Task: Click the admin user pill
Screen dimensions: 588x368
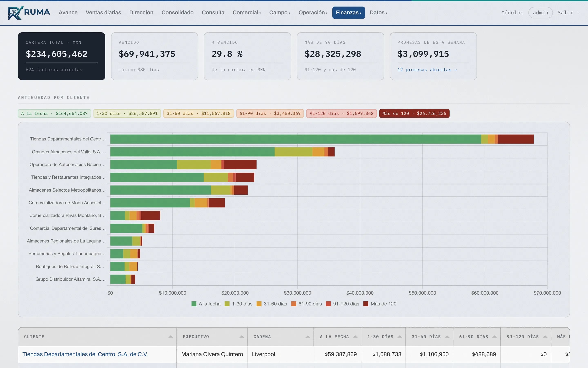Action: pos(540,13)
